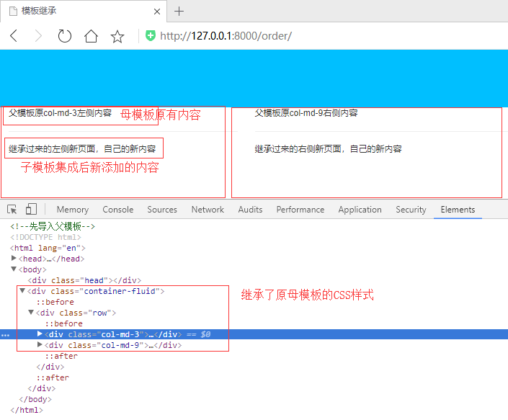The image size is (508, 420).
Task: Select the html lang="en" line
Action: [x=48, y=248]
